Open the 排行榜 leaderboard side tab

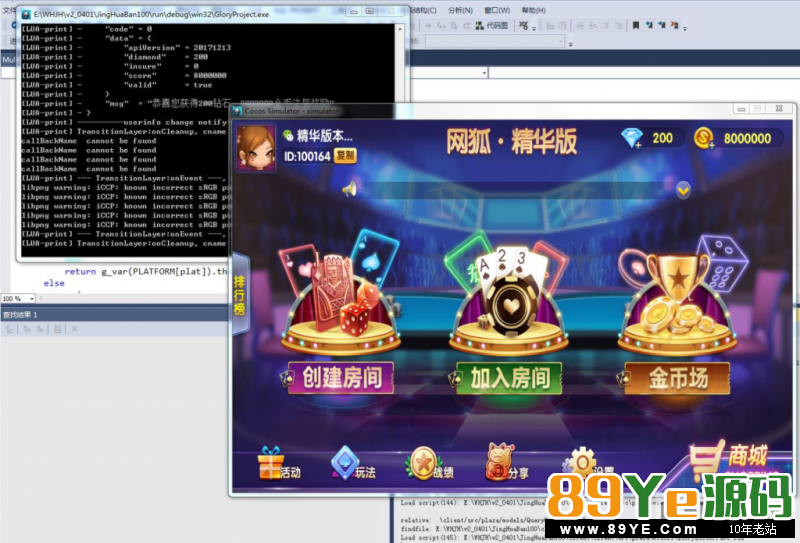[x=239, y=295]
